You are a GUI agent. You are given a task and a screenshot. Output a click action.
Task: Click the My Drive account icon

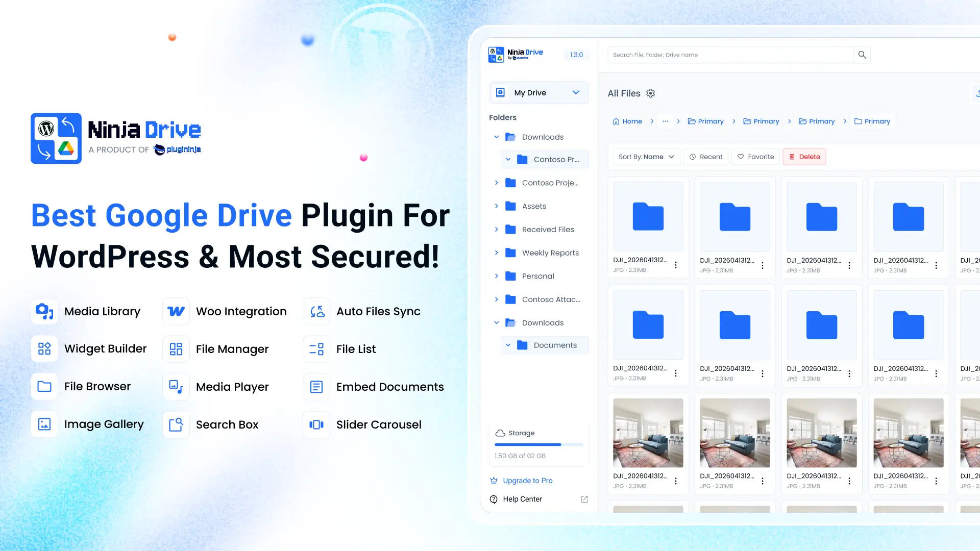[x=501, y=92]
